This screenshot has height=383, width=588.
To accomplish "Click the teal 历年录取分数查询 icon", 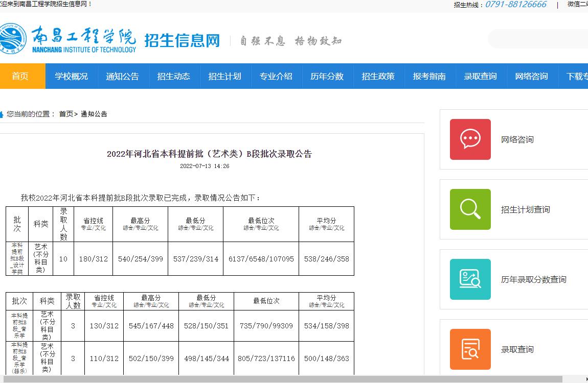I will click(470, 279).
